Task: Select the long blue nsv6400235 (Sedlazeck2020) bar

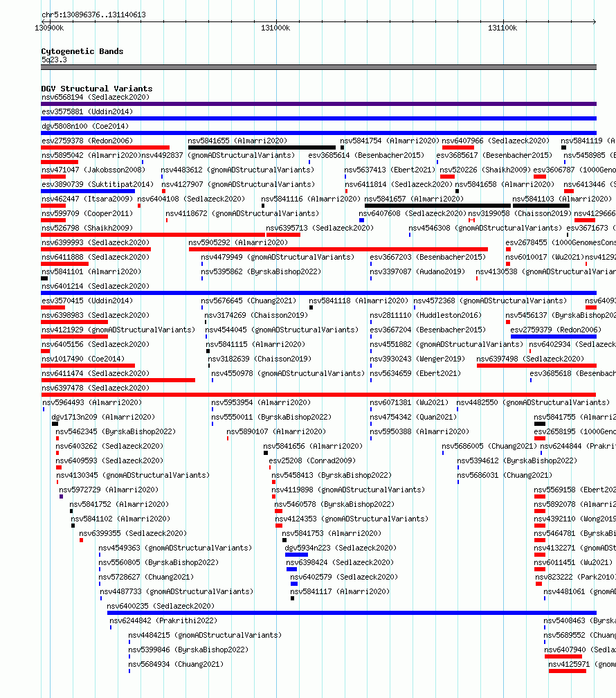Action: (352, 613)
